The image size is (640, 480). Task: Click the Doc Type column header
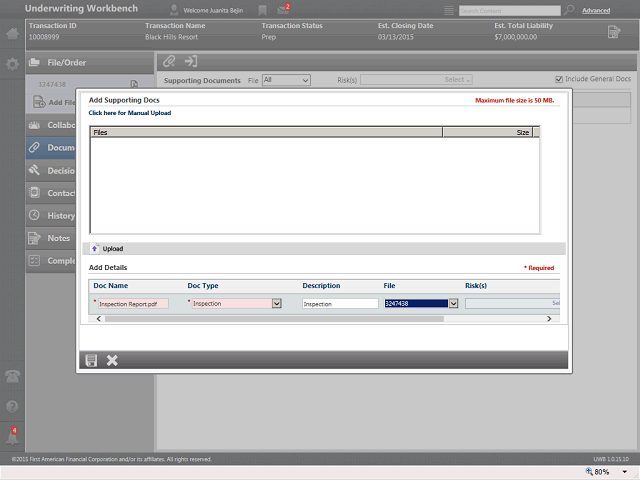(x=203, y=286)
